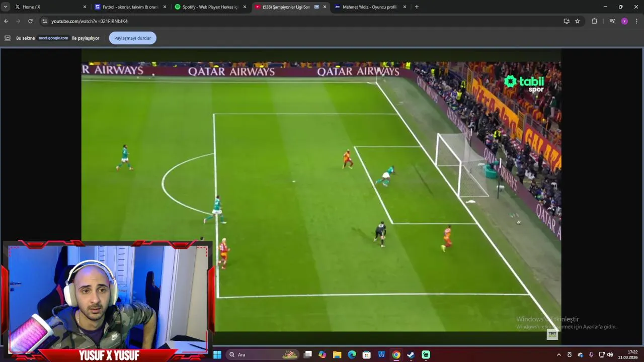Open the blue app icon beside Store
644x362 pixels.
coord(381,354)
